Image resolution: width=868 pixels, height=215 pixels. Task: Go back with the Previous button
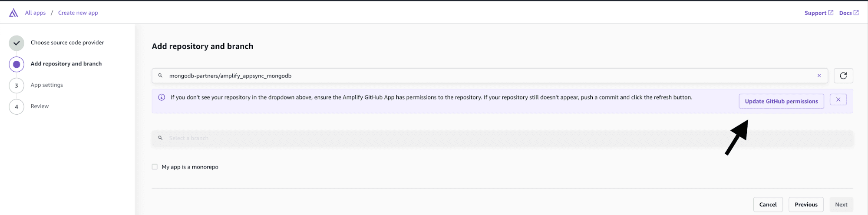point(806,205)
